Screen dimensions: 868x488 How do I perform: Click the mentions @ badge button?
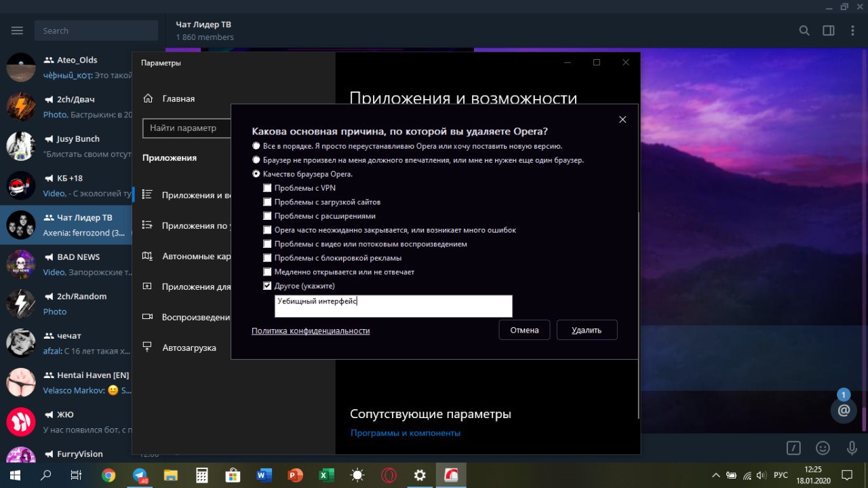[x=844, y=410]
